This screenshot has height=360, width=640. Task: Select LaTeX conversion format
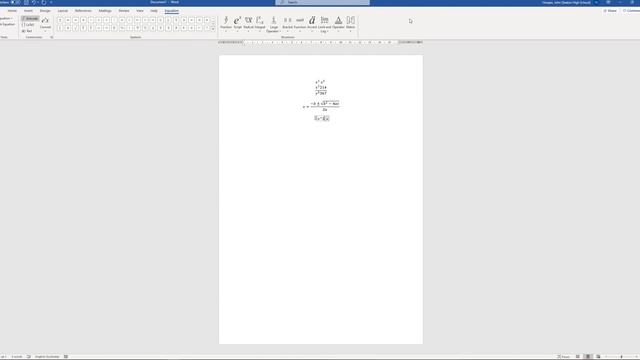(28, 24)
